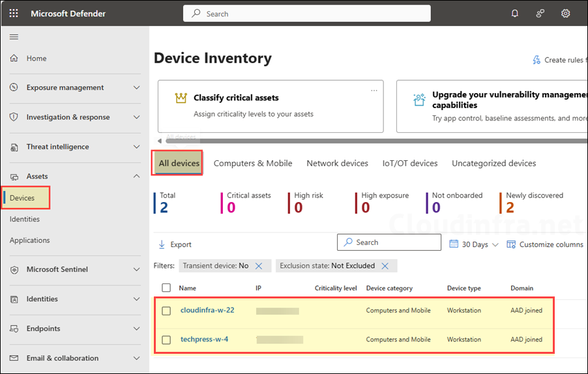
Task: Filter by the High risk count tile
Action: pos(305,203)
